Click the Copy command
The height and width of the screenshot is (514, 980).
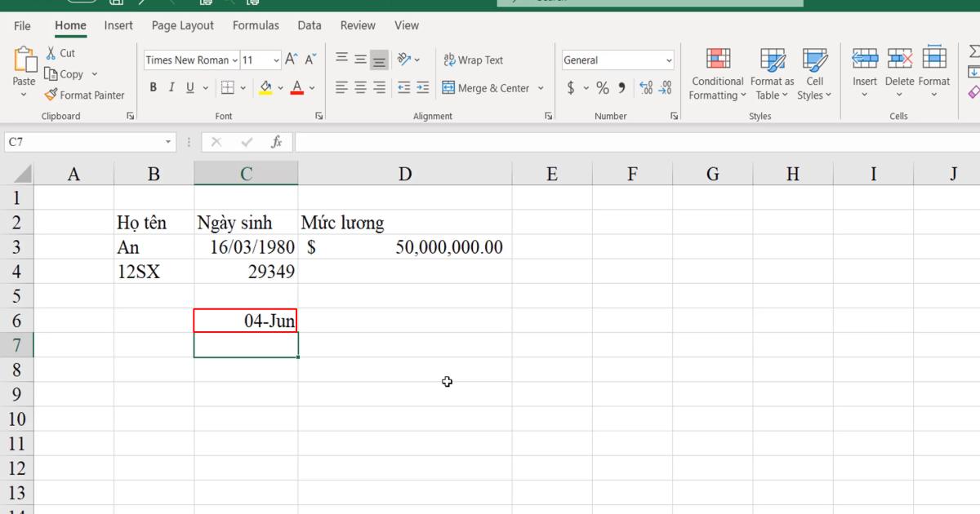(66, 73)
